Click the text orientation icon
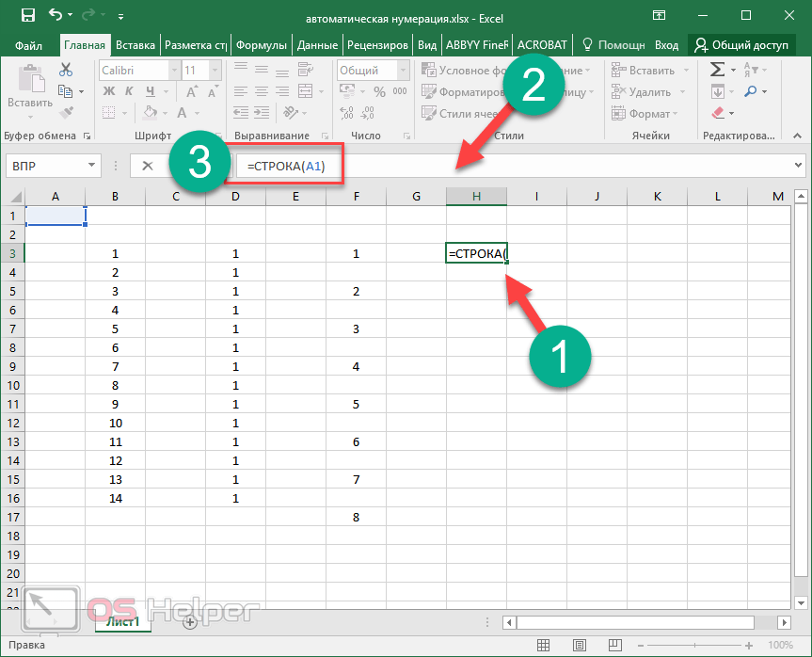This screenshot has width=812, height=657. tap(291, 112)
